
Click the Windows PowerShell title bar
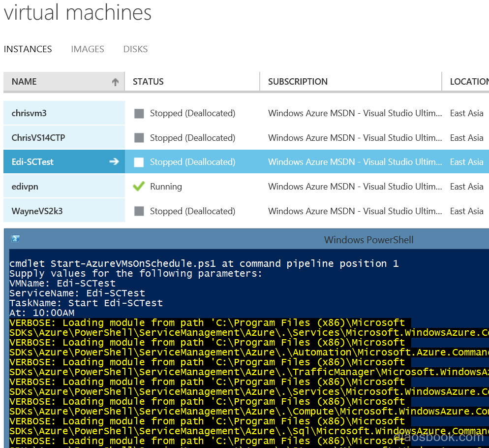pyautogui.click(x=246, y=239)
